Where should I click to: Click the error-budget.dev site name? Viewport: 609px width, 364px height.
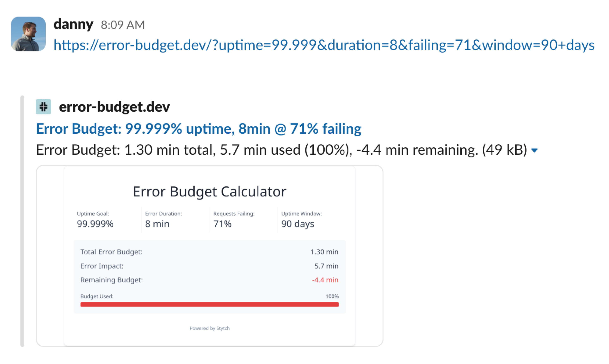pyautogui.click(x=114, y=107)
